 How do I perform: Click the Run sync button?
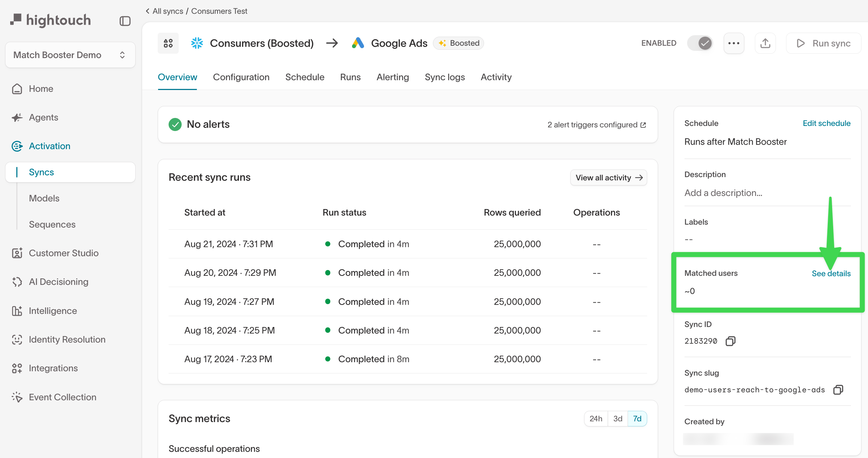point(823,43)
